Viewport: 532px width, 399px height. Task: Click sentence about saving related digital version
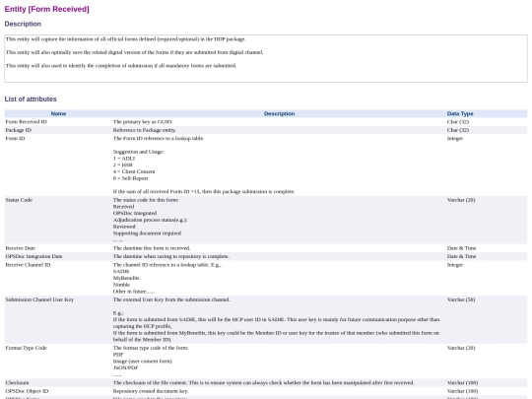click(134, 52)
